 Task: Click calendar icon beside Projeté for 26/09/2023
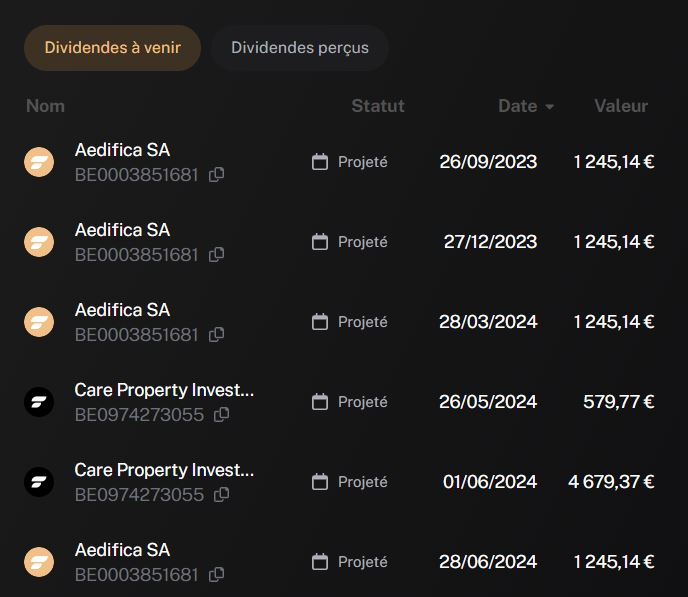tap(320, 162)
